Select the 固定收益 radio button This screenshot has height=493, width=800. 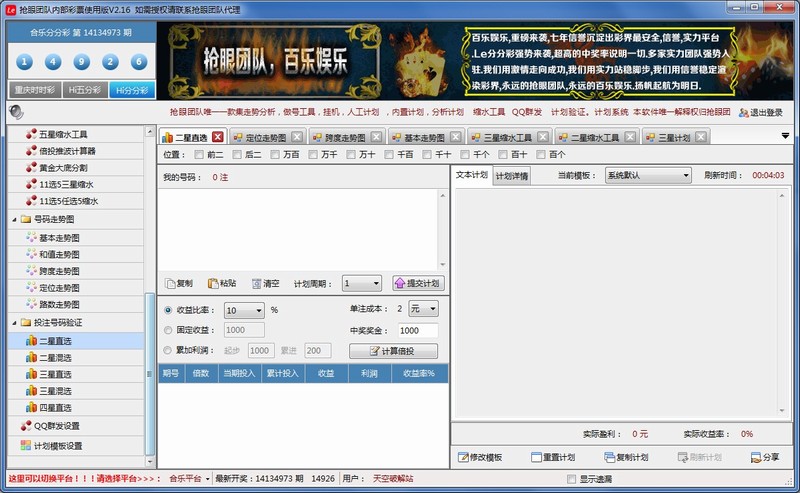[167, 330]
